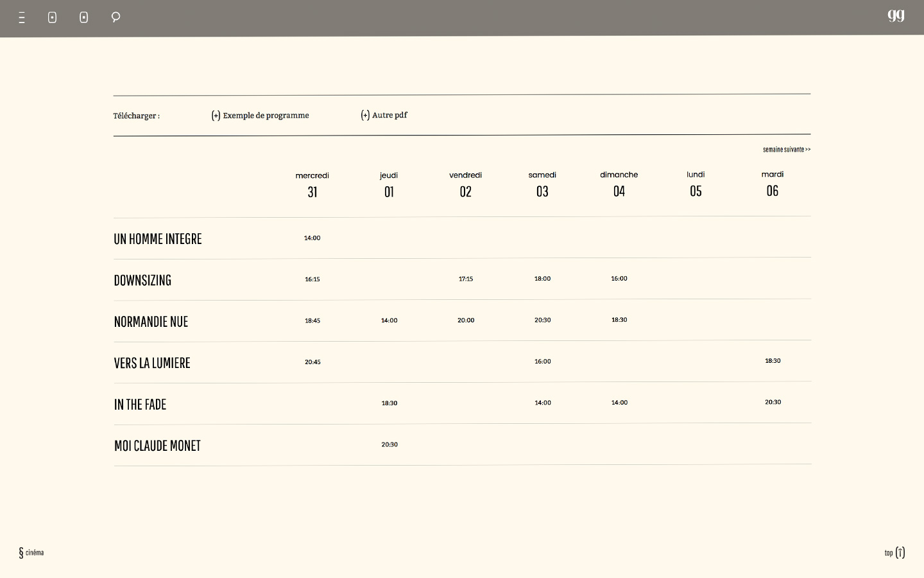Go to semaine suivante
The height and width of the screenshot is (578, 924).
coord(786,150)
